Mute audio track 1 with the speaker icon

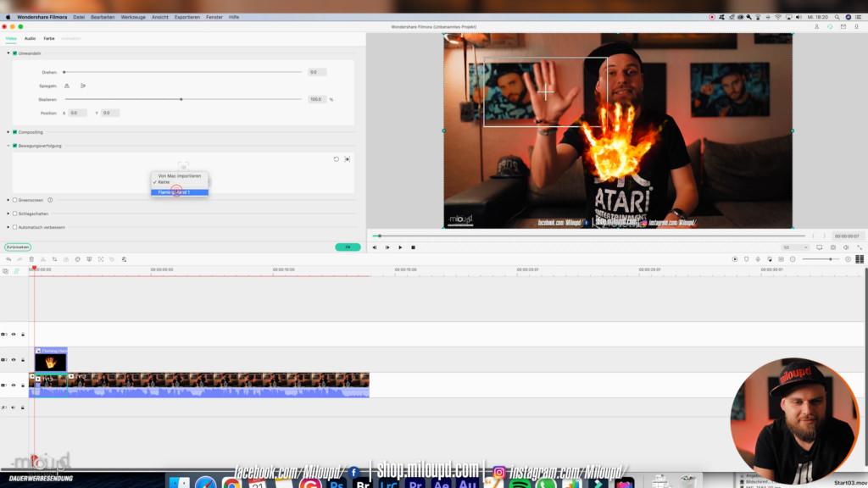point(14,408)
